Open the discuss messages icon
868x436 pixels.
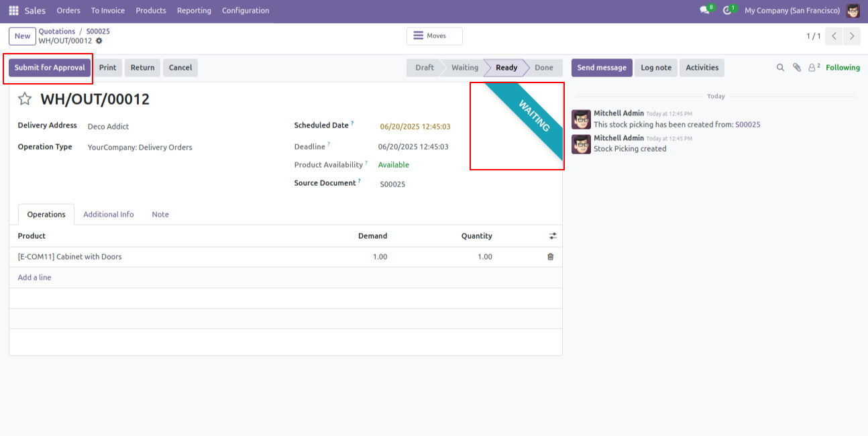[704, 11]
